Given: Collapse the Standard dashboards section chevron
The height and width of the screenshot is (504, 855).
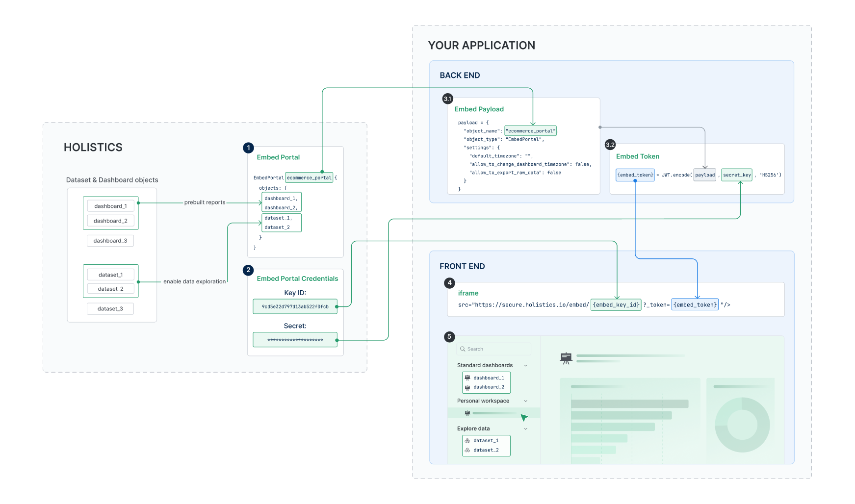Looking at the screenshot, I should point(526,366).
